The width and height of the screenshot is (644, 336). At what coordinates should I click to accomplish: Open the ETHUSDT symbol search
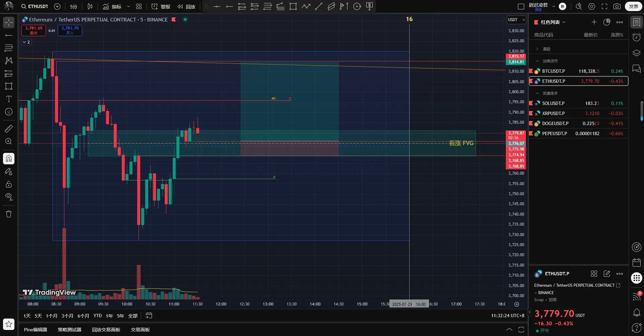(35, 6)
